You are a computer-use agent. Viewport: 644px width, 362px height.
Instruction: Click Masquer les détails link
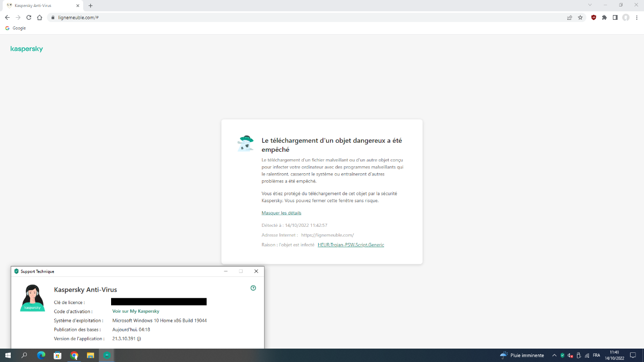281,213
